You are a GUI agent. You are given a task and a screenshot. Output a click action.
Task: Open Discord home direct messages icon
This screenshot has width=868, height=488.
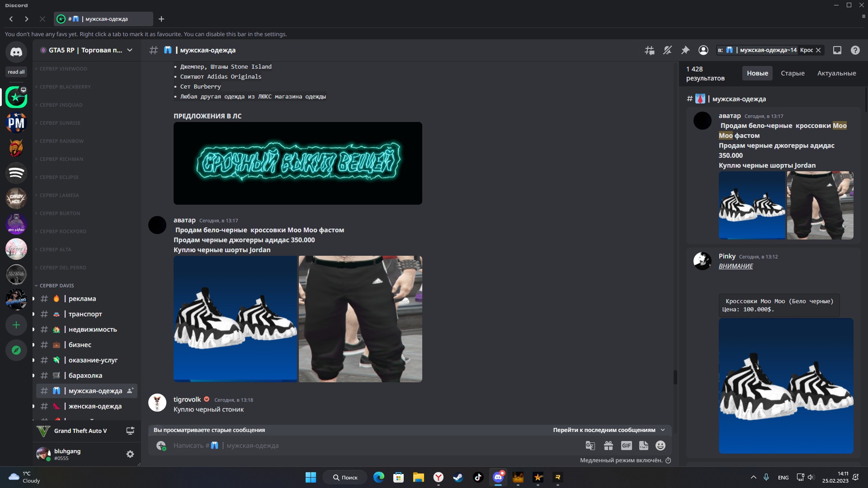click(x=16, y=52)
